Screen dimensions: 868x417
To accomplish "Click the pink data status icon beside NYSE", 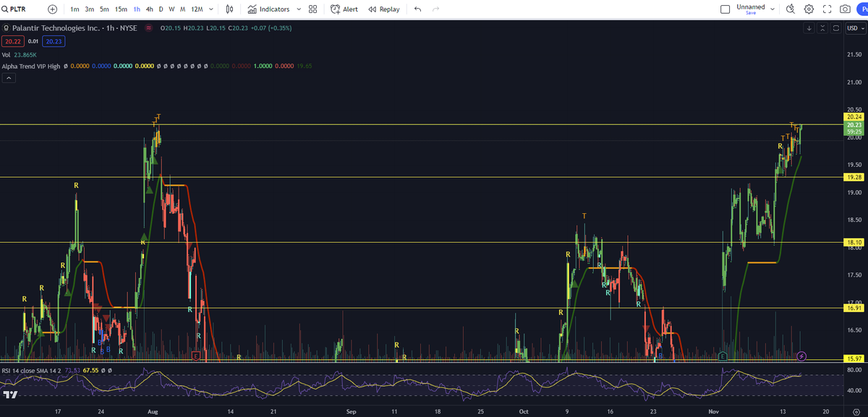I will click(148, 28).
